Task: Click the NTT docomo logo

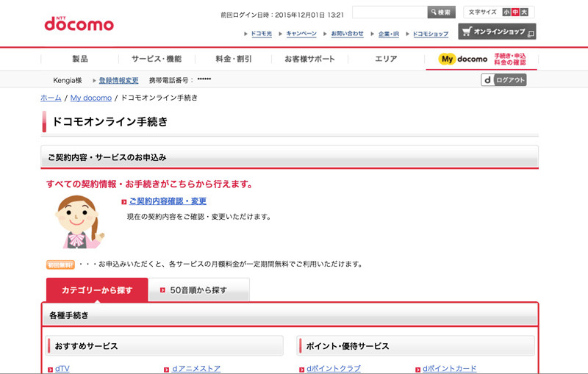Action: (79, 24)
